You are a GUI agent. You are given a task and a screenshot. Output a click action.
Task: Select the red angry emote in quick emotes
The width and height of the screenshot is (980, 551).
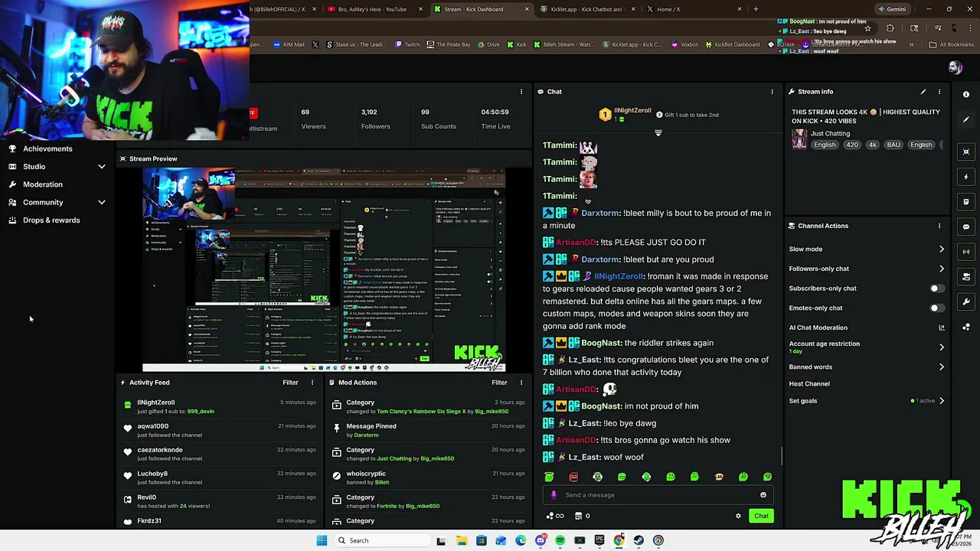pyautogui.click(x=573, y=477)
